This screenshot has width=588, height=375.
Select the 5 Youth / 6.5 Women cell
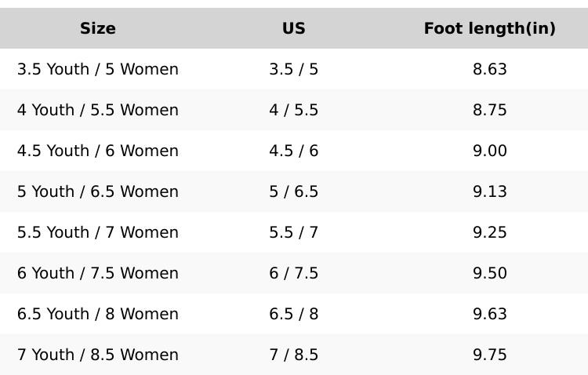click(98, 192)
